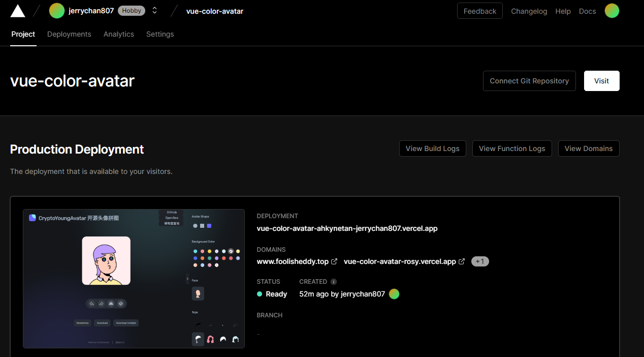Open jerrychan807 account avatar in breadcrumb
The height and width of the screenshot is (357, 644).
[57, 11]
